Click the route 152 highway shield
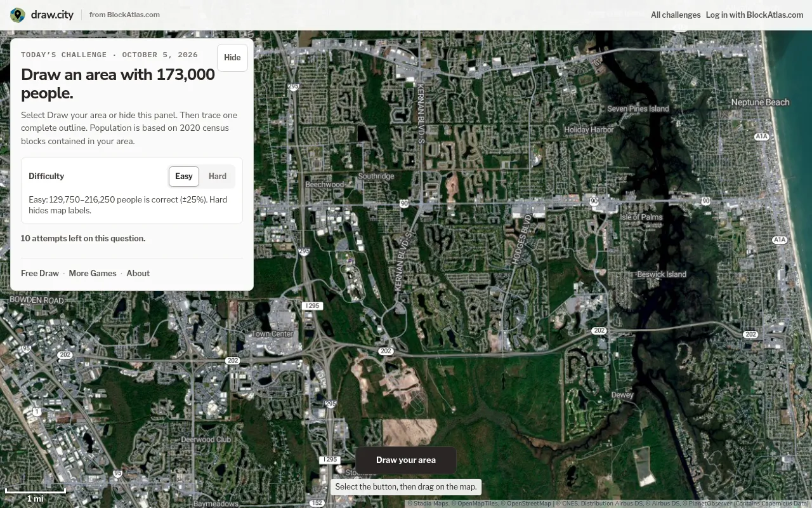The height and width of the screenshot is (508, 812). pos(317,503)
